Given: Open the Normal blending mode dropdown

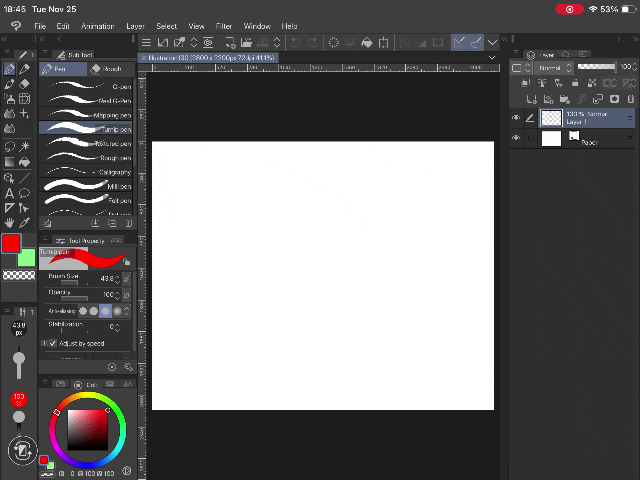Looking at the screenshot, I should pos(553,68).
